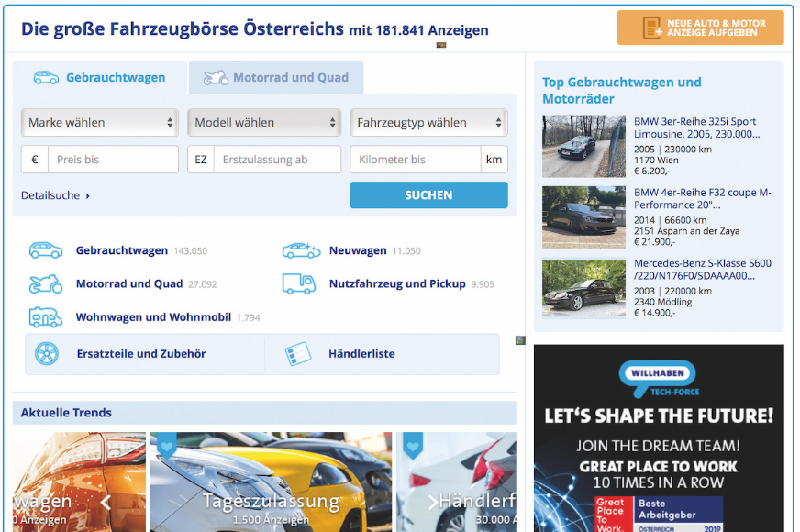800x532 pixels.
Task: Click the Die große Fahrzeugbörse Österreichs heading
Action: coord(183,29)
